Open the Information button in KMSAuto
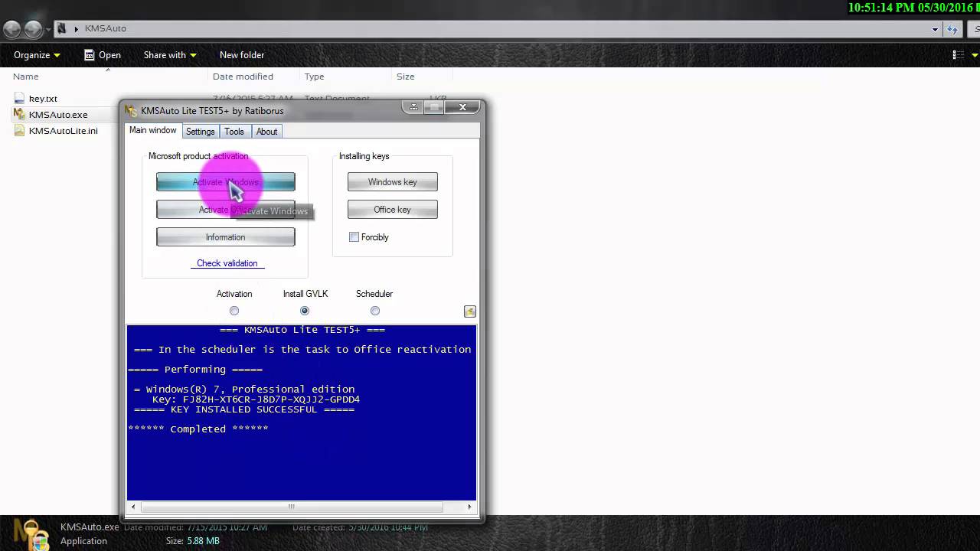This screenshot has height=551, width=980. pyautogui.click(x=225, y=237)
